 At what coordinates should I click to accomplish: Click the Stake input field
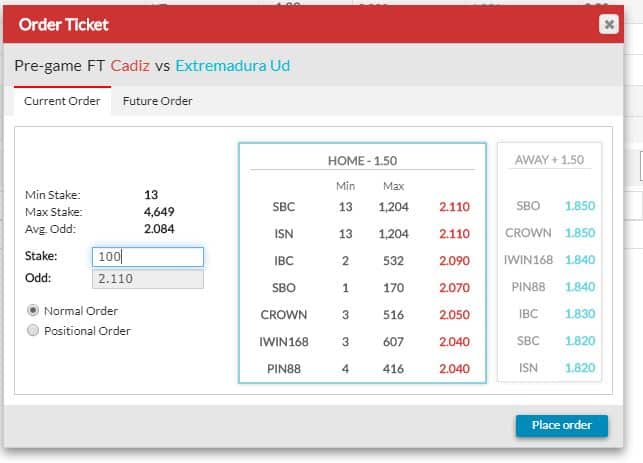coord(148,257)
